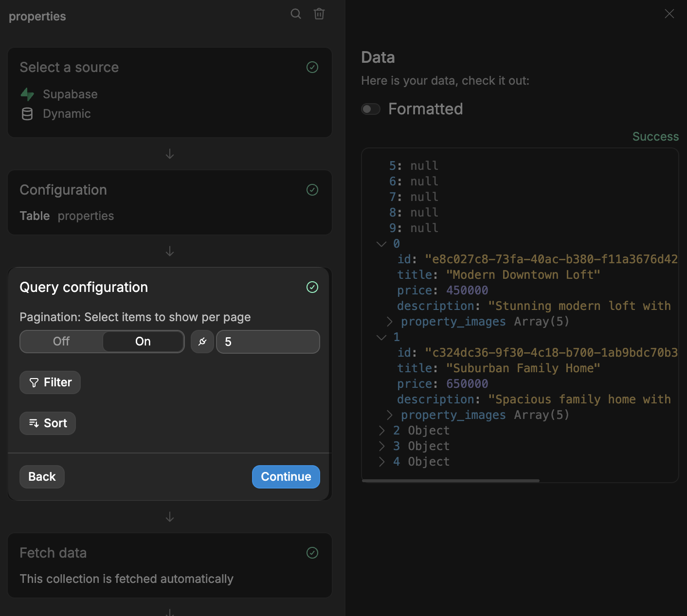Click the Query configuration checkmark icon
687x616 pixels.
[x=312, y=287]
